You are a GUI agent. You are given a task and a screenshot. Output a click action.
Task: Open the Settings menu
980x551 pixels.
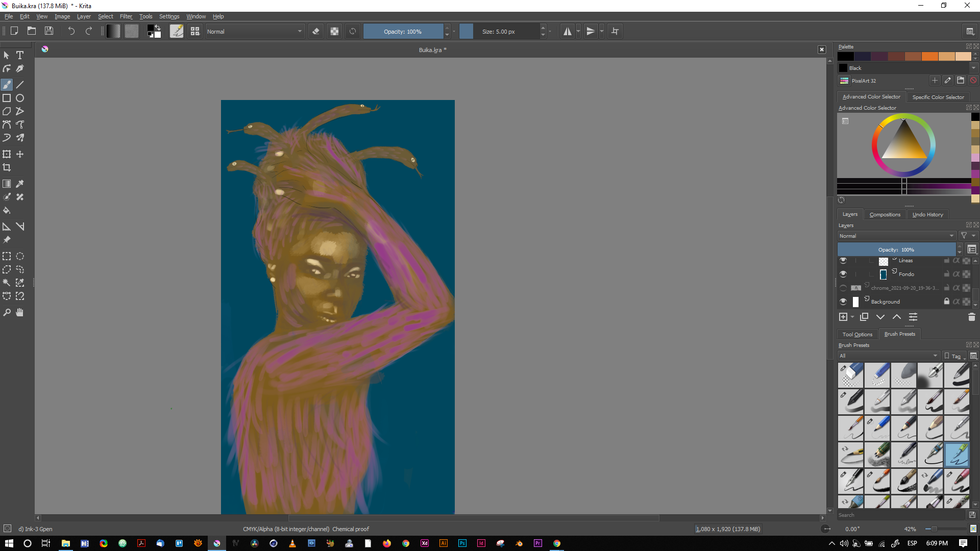[169, 16]
